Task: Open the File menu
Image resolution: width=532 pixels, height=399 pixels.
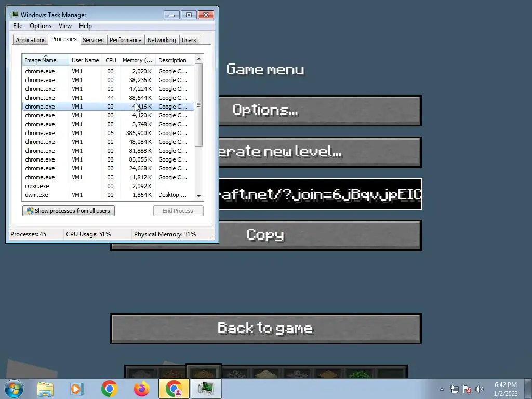Action: [18, 26]
